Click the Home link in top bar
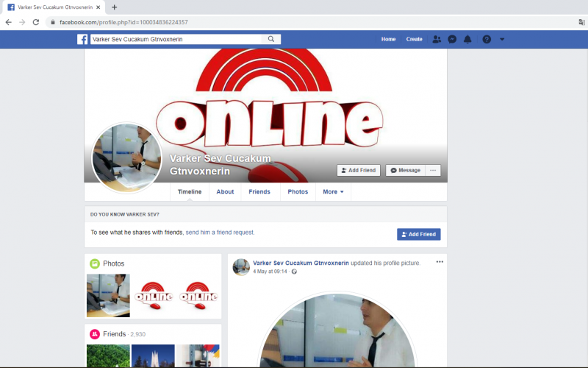The image size is (588, 368). tap(388, 39)
